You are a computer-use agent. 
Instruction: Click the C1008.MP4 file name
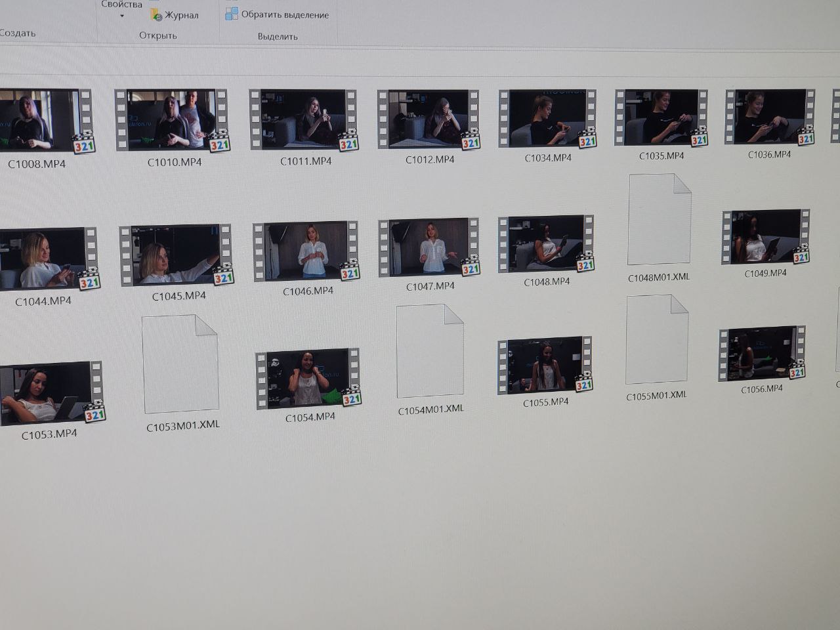(37, 164)
